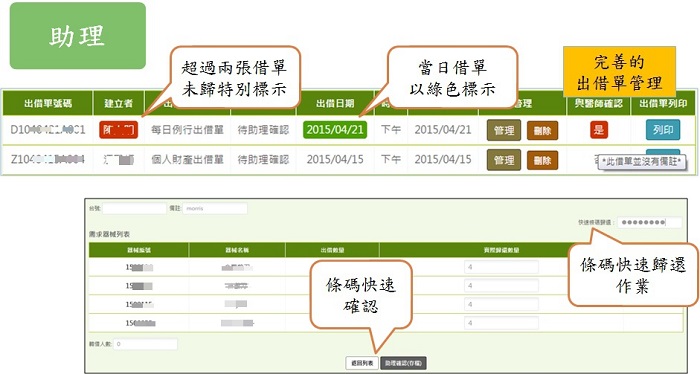
Task: Click 管理 button in the 個人財產出借單 row
Action: (x=504, y=160)
